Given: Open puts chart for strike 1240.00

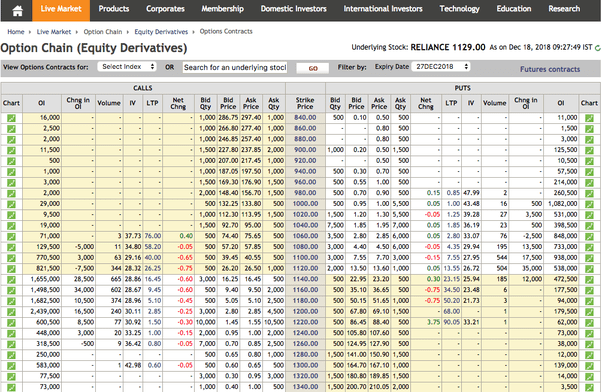Looking at the screenshot, I should pos(589,333).
